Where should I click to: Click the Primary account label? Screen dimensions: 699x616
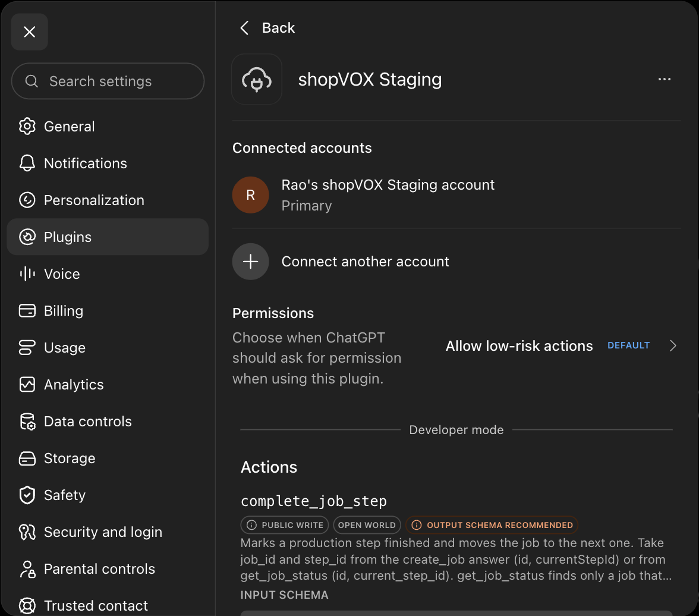point(306,206)
